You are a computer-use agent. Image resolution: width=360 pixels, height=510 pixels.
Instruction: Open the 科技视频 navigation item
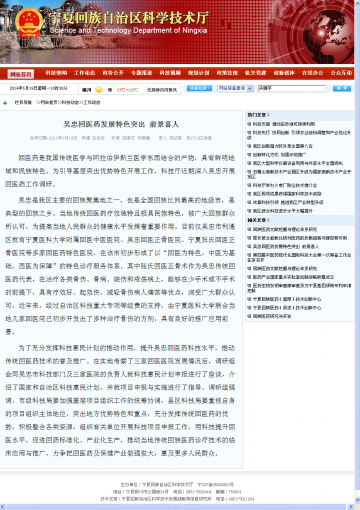point(170,73)
